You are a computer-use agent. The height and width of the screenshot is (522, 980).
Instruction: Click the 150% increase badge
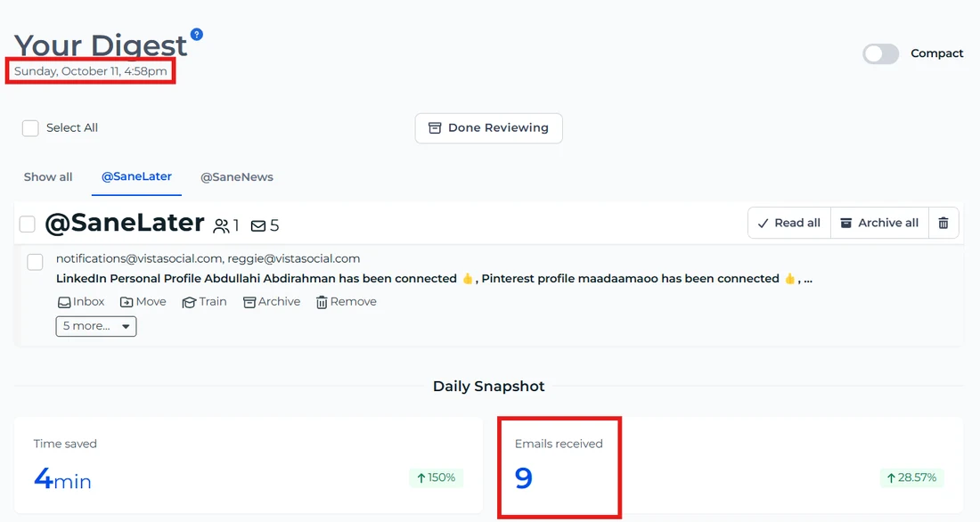[x=437, y=477]
